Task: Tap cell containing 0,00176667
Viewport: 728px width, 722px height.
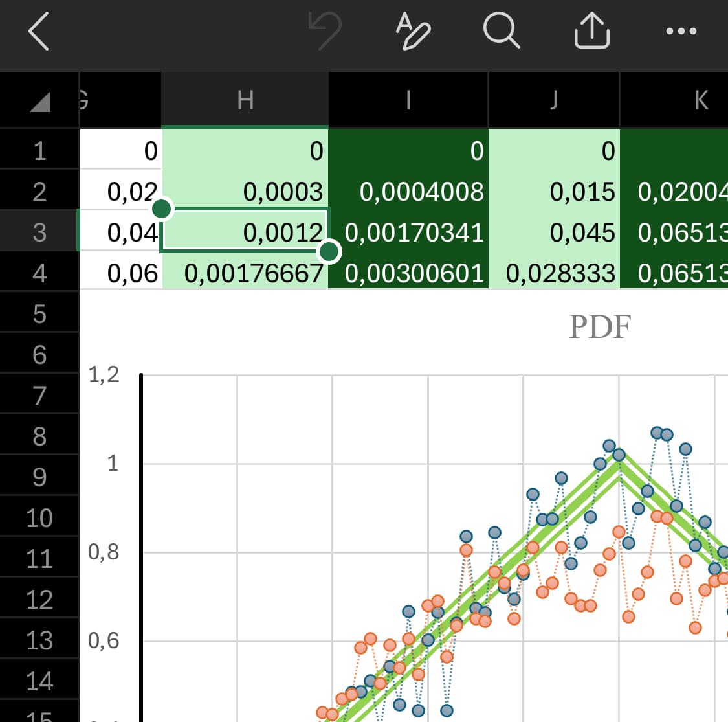Action: tap(246, 273)
